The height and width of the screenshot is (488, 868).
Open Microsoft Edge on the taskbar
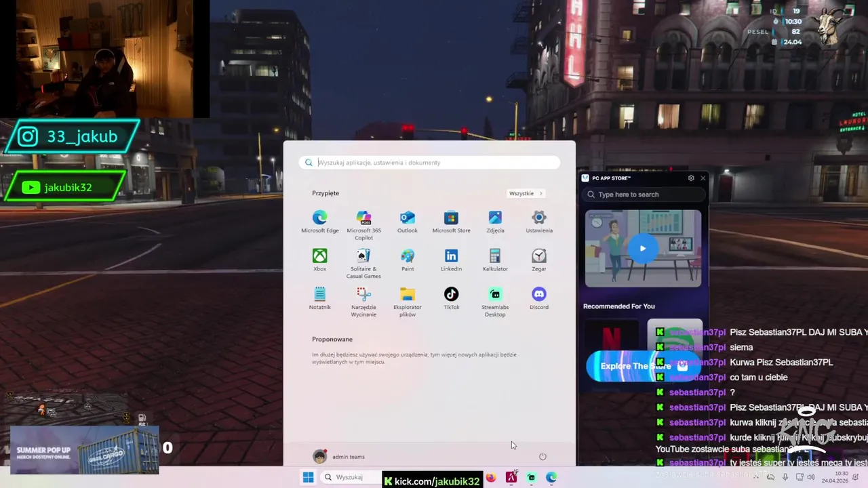tap(551, 477)
